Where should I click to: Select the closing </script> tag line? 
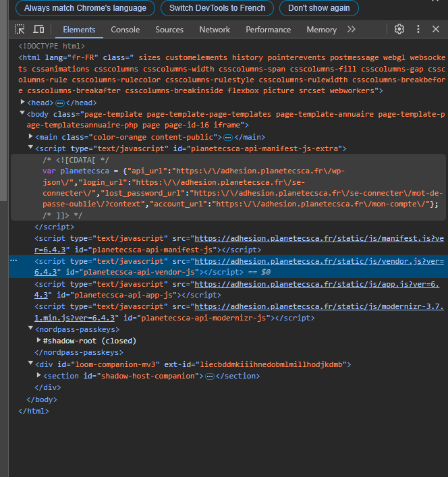(x=55, y=227)
